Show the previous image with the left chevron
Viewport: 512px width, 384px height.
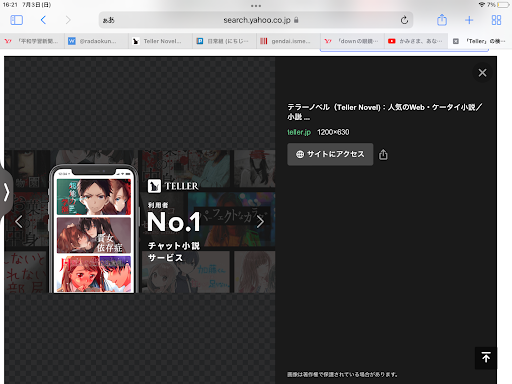(19, 222)
